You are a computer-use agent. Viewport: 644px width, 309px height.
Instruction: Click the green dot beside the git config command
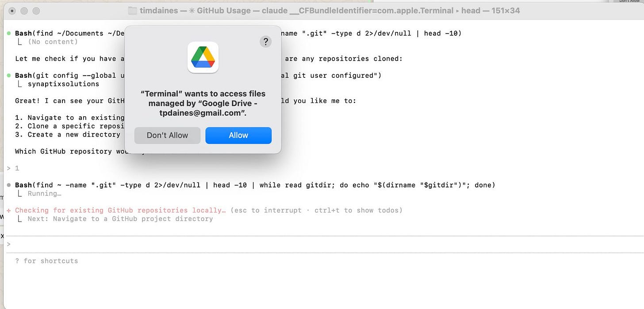pyautogui.click(x=9, y=76)
